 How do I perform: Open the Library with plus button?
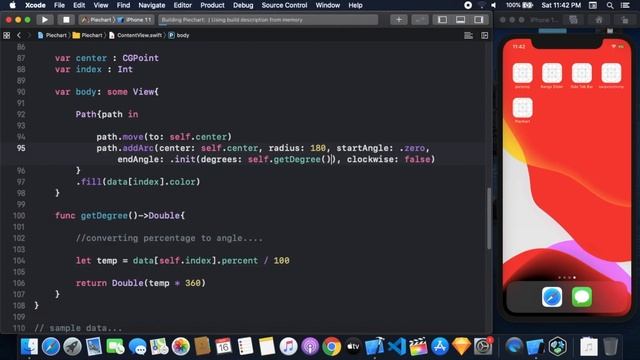pos(399,20)
